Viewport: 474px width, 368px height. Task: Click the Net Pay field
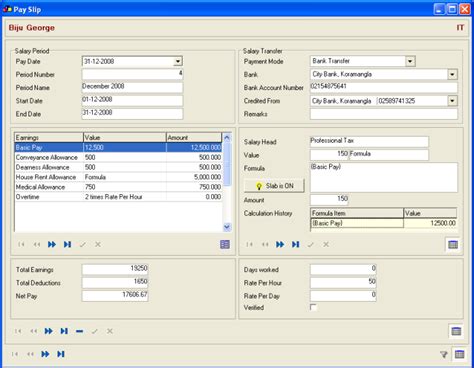(x=115, y=296)
